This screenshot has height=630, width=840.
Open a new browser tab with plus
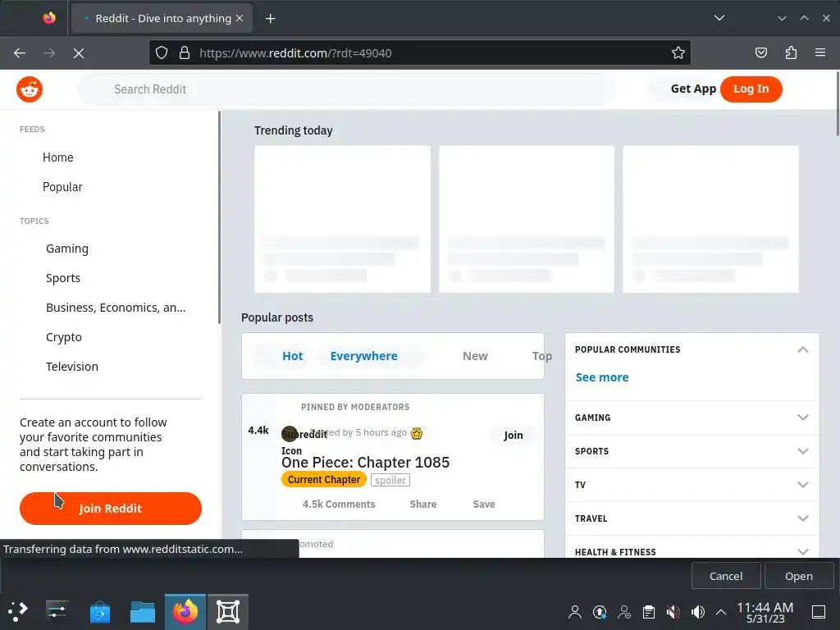pyautogui.click(x=270, y=19)
